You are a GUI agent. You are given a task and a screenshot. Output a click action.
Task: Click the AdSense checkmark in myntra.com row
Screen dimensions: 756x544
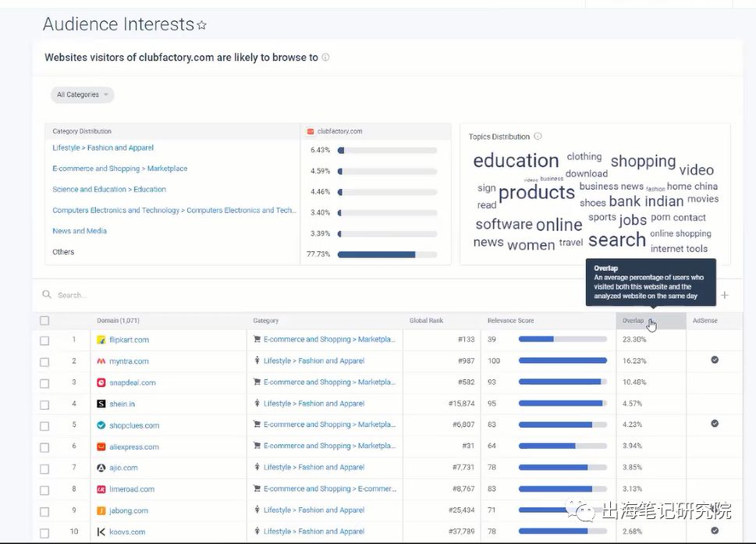[x=715, y=360]
